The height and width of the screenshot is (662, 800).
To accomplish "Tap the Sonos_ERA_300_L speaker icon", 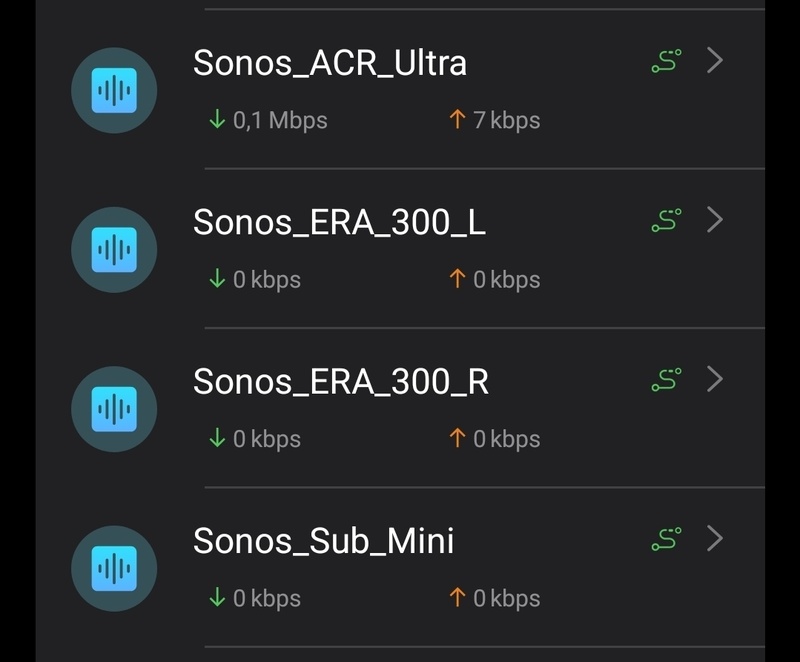I will [114, 250].
